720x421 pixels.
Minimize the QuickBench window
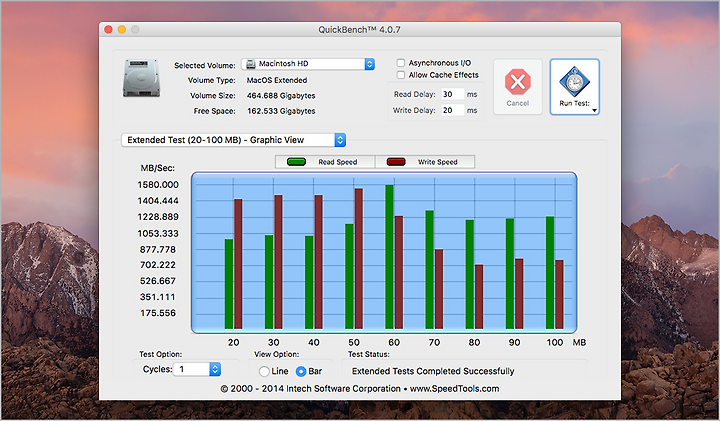[122, 29]
